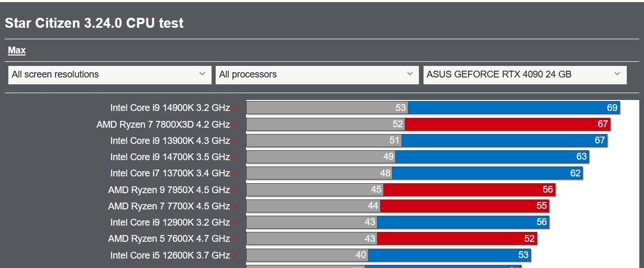Screen dimensions: 644x268
Task: Remove AMD Ryzen 5 7600X via red x
Action: click(x=236, y=239)
